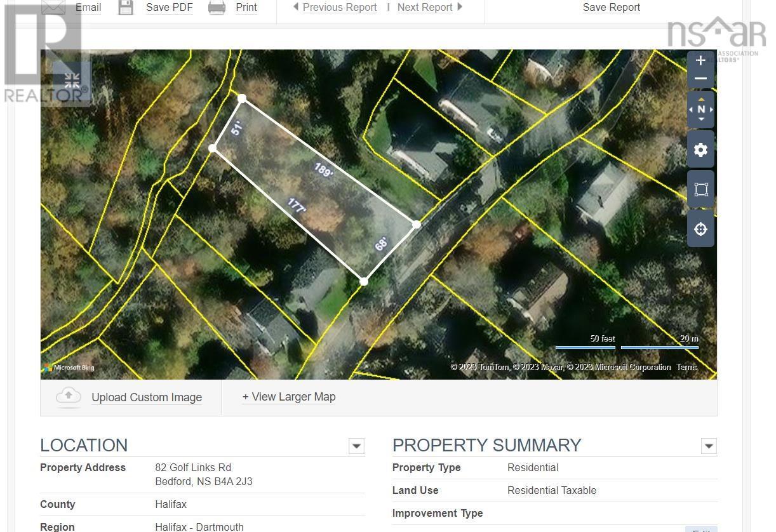
Task: Click the Save PDF disk icon
Action: pyautogui.click(x=125, y=7)
